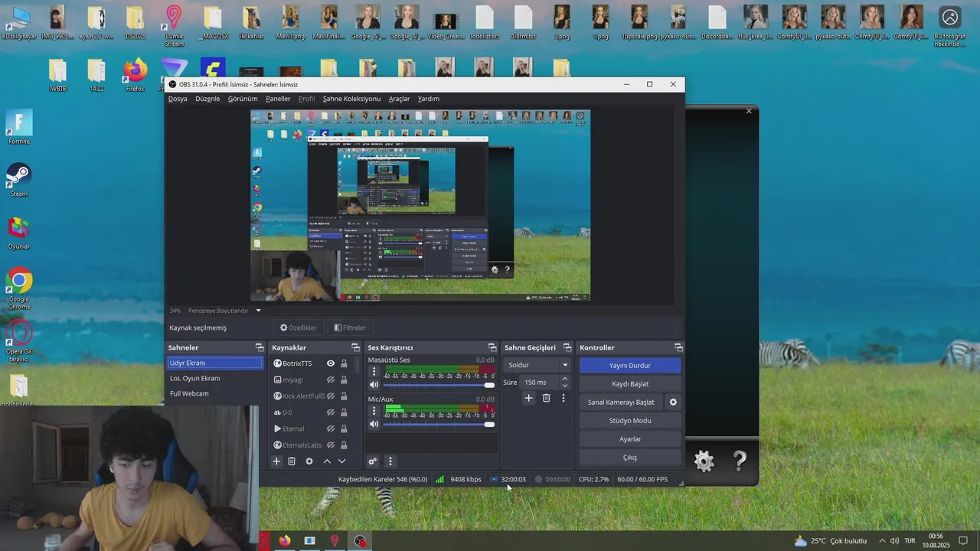This screenshot has height=551, width=980.
Task: Undock the Ses Karıştırıcı panel
Action: coord(492,347)
